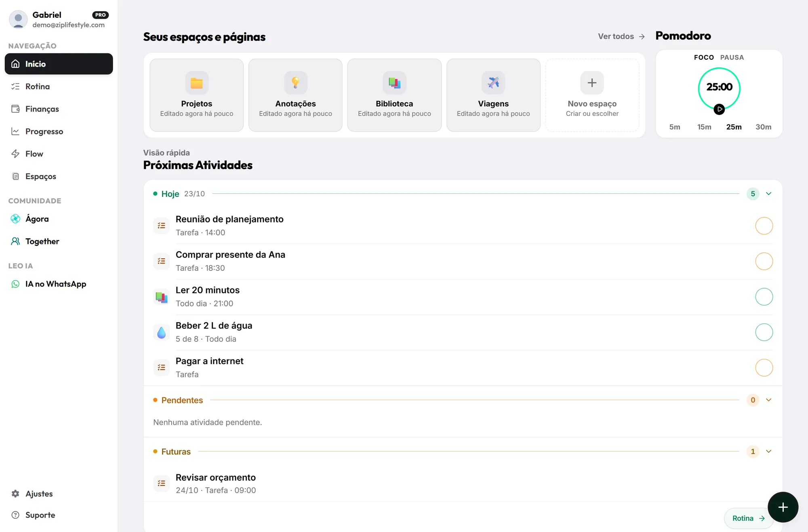Go to Início in navigation
Screen dimensions: 808x532
click(59, 64)
